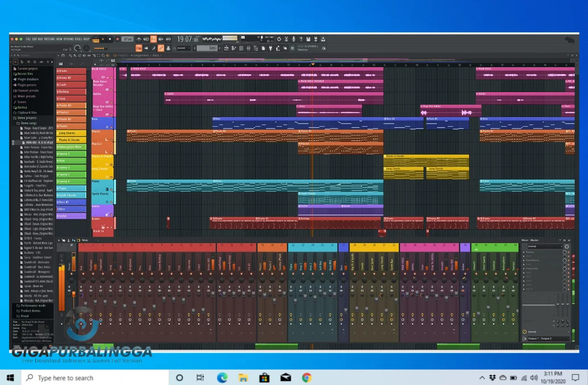588x385 pixels.
Task: Open the PATTERNS menu
Action: (48, 40)
